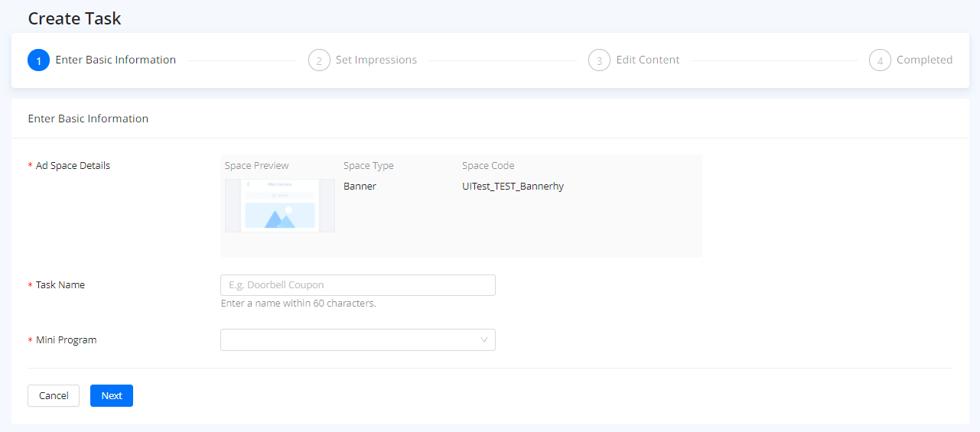Click the Ad Space Details label
This screenshot has width=980, height=432.
tap(73, 166)
